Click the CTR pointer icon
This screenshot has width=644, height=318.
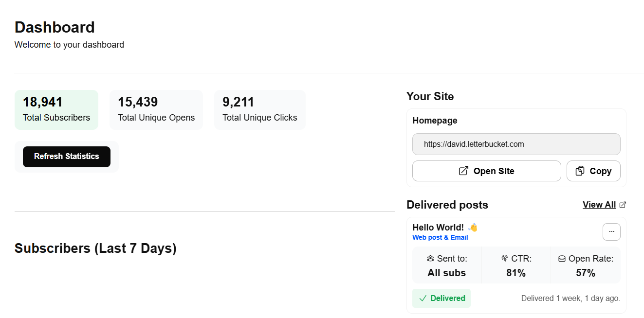tap(505, 259)
